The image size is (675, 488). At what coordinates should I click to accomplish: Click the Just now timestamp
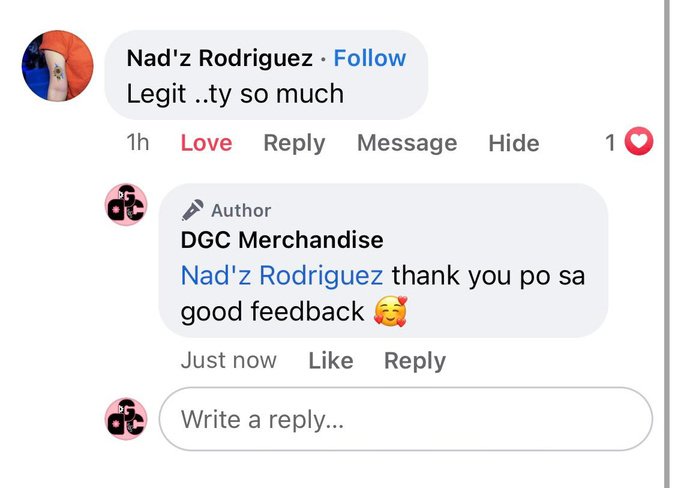tap(229, 360)
